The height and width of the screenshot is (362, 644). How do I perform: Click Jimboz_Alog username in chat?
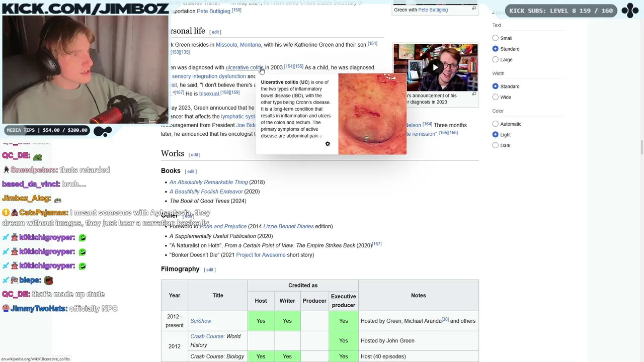(x=27, y=199)
